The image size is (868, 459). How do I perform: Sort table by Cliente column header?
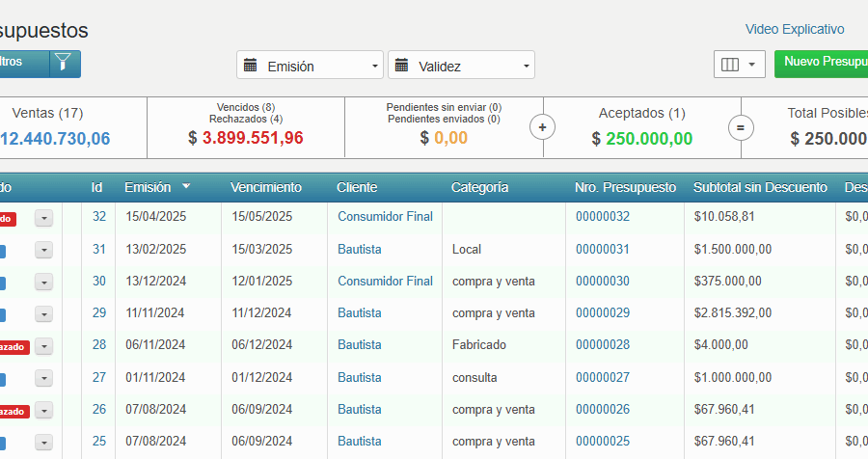[357, 187]
